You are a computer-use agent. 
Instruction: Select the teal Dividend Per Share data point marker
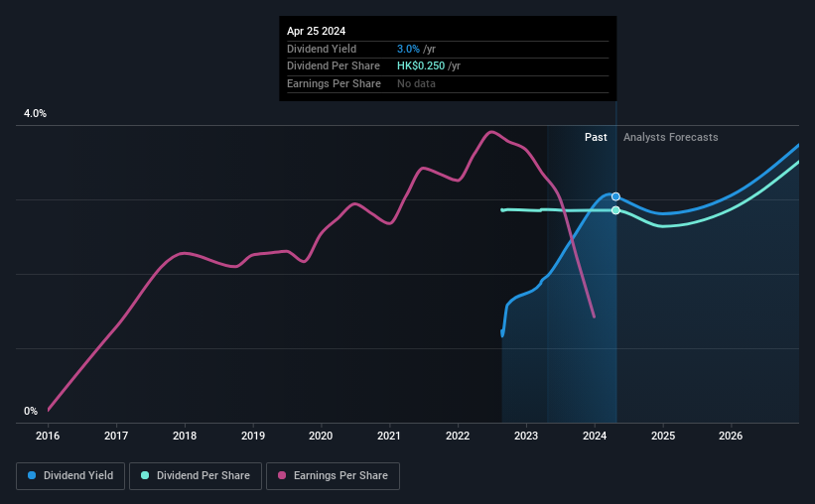pyautogui.click(x=615, y=210)
